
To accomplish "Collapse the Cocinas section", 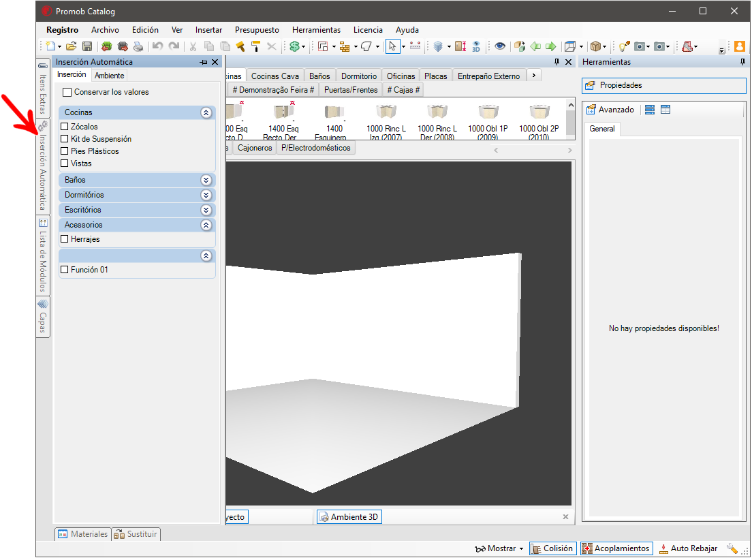I will click(x=206, y=113).
